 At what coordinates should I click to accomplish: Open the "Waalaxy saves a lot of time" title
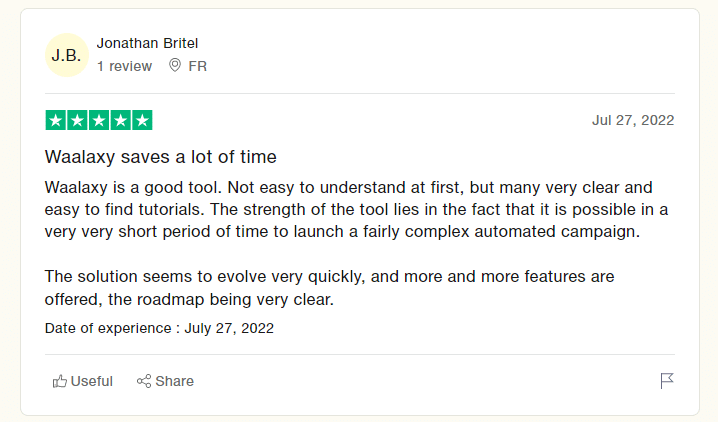click(161, 157)
